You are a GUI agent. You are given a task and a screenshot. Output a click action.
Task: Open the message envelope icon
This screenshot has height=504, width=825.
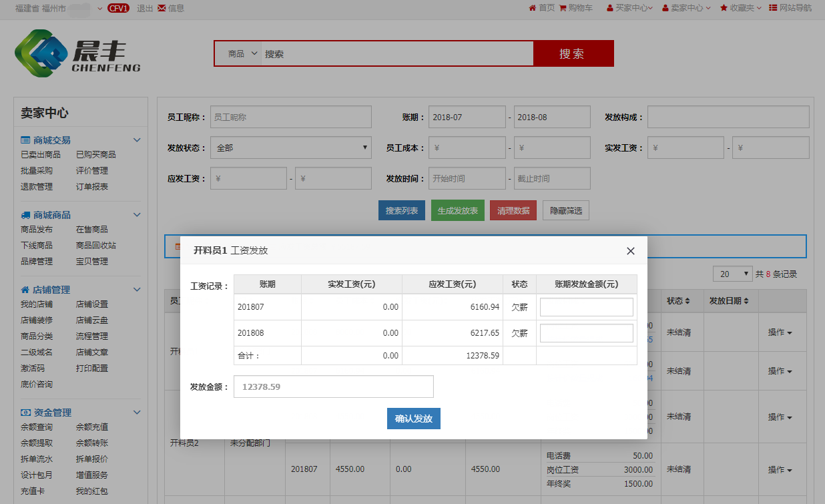[x=162, y=8]
